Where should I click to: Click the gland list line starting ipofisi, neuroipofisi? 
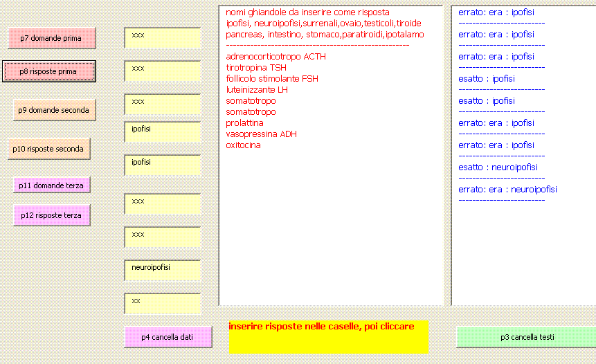[323, 24]
